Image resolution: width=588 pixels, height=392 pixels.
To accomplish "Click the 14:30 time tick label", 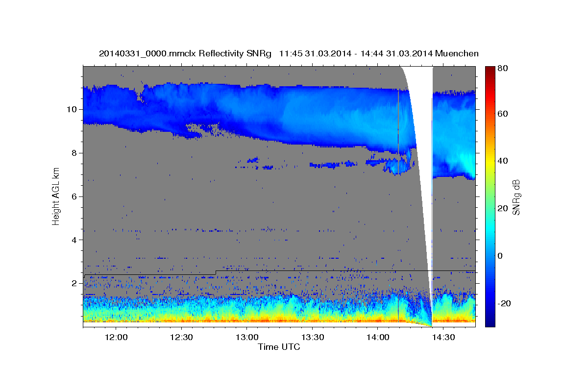I will point(443,337).
